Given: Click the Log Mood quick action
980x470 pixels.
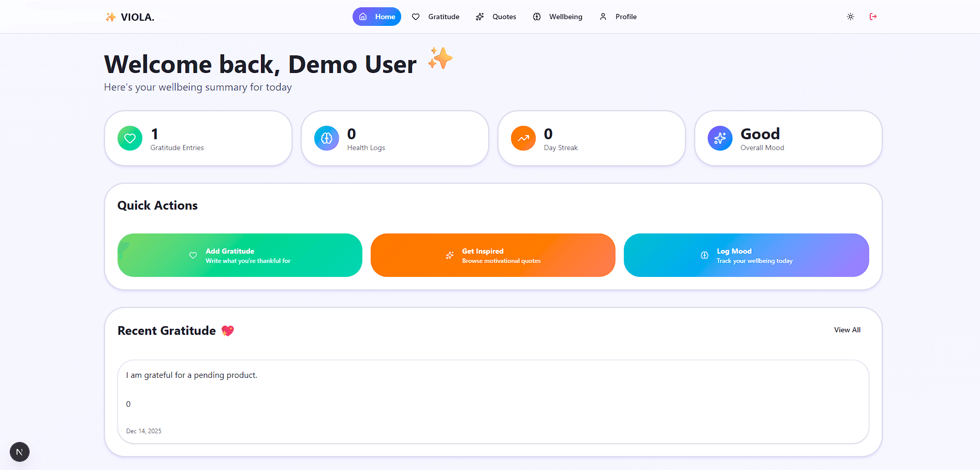Looking at the screenshot, I should click(x=745, y=255).
